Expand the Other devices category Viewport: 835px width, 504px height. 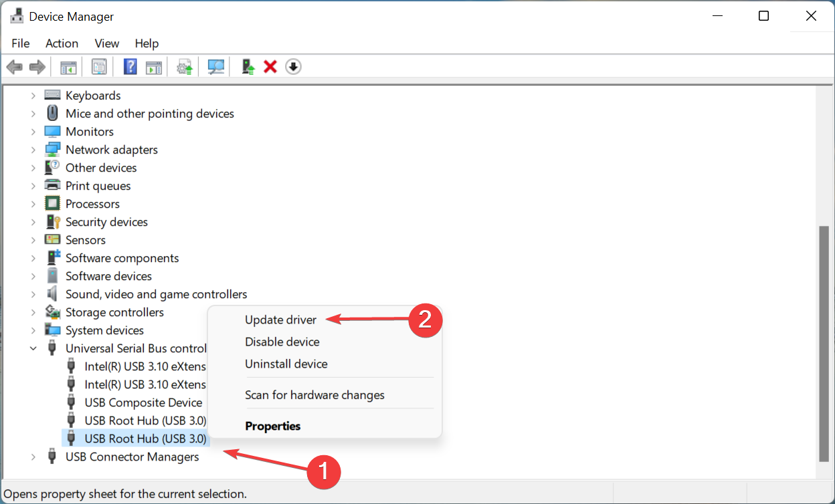pyautogui.click(x=33, y=168)
